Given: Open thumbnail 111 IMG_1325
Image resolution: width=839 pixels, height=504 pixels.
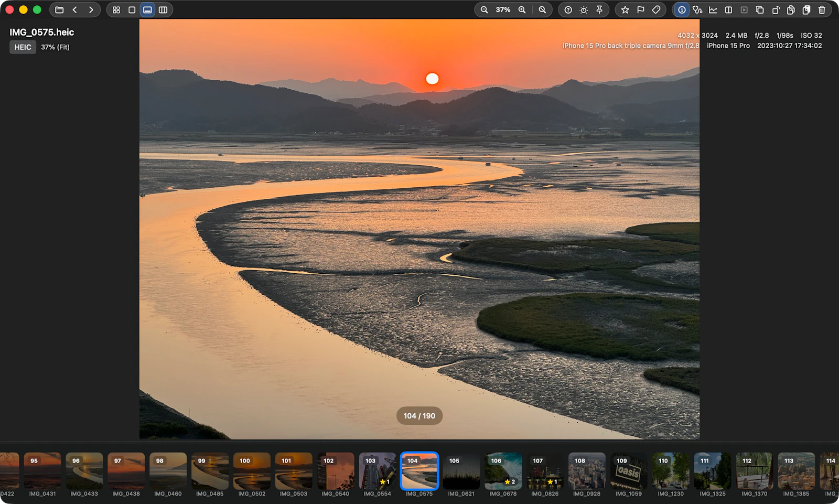Looking at the screenshot, I should coord(713,471).
